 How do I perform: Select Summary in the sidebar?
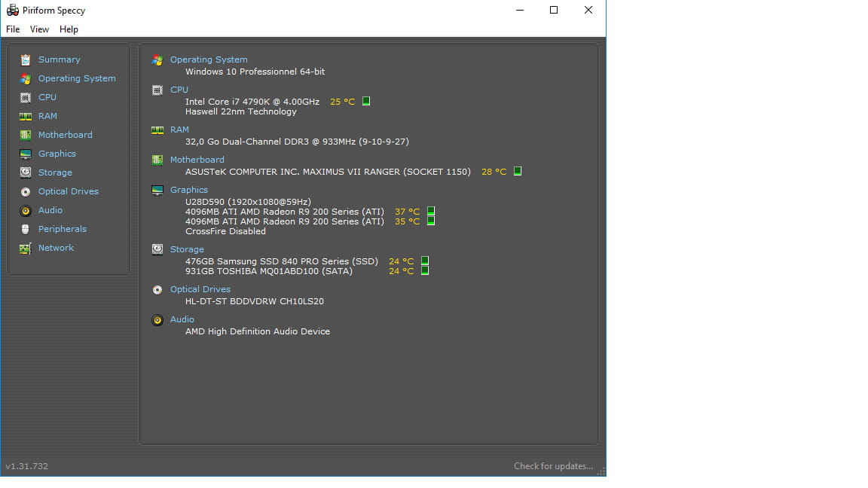[x=60, y=59]
